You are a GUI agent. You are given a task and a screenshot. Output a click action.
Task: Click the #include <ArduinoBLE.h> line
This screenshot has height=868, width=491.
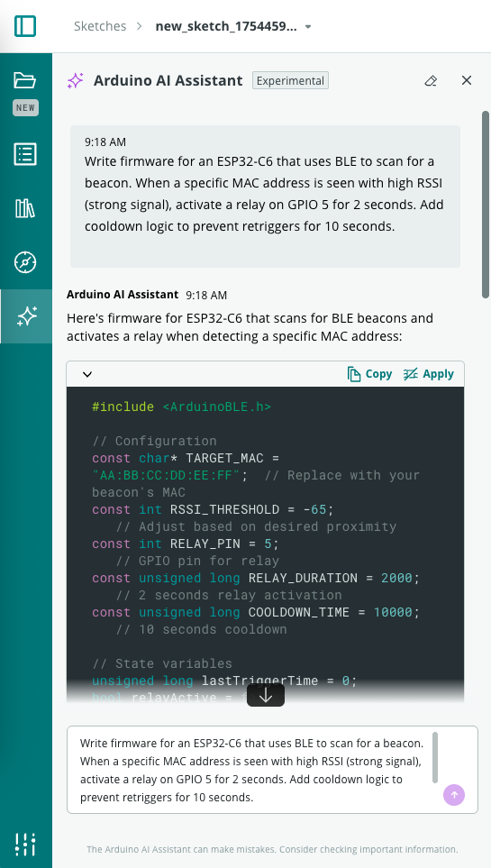tap(182, 407)
